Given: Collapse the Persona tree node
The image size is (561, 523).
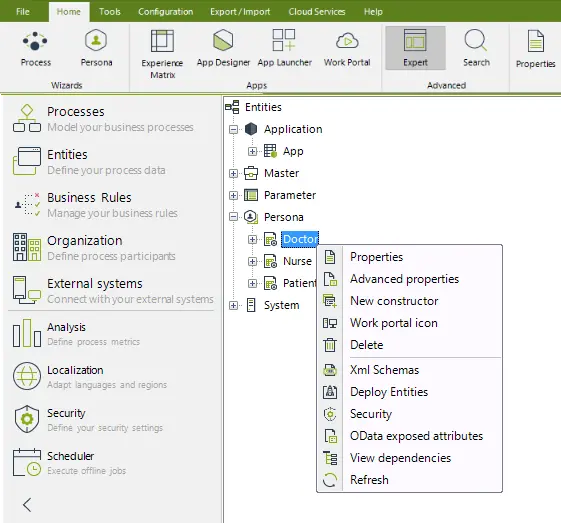Looking at the screenshot, I should pyautogui.click(x=233, y=217).
